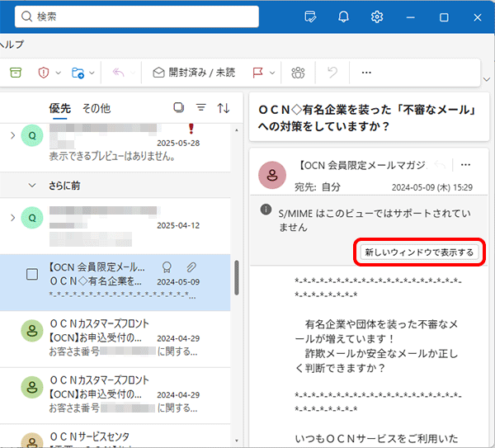The height and width of the screenshot is (448, 495).
Task: Expand the 2025-04-12 conversation thread
Action: 12,218
